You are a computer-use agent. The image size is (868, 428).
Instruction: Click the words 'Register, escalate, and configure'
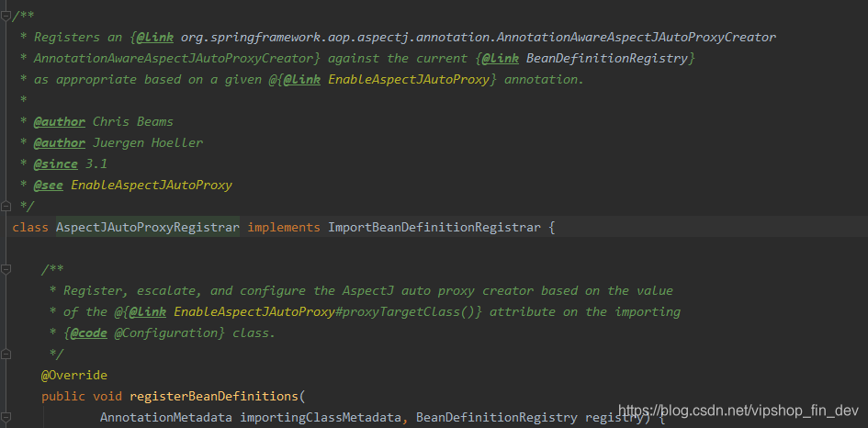[x=185, y=290]
